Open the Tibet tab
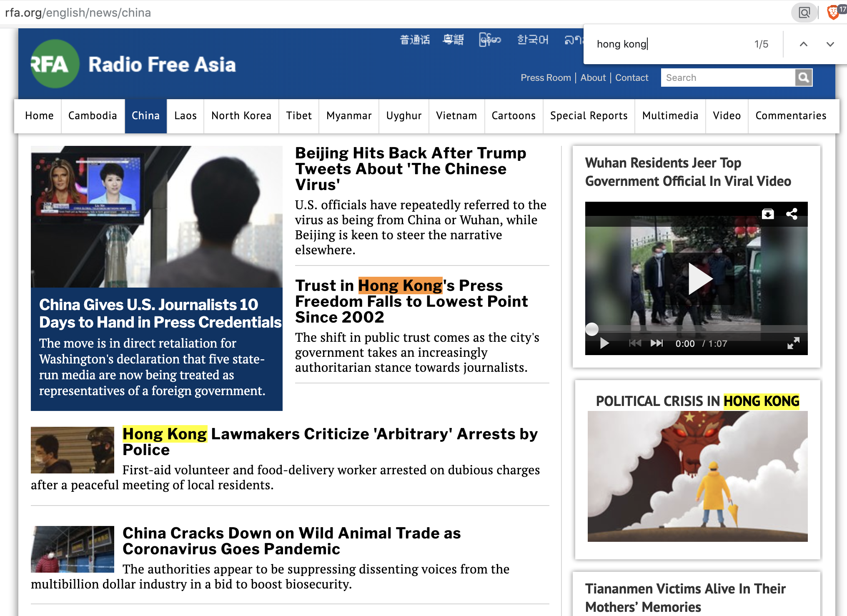The image size is (847, 616). tap(298, 116)
